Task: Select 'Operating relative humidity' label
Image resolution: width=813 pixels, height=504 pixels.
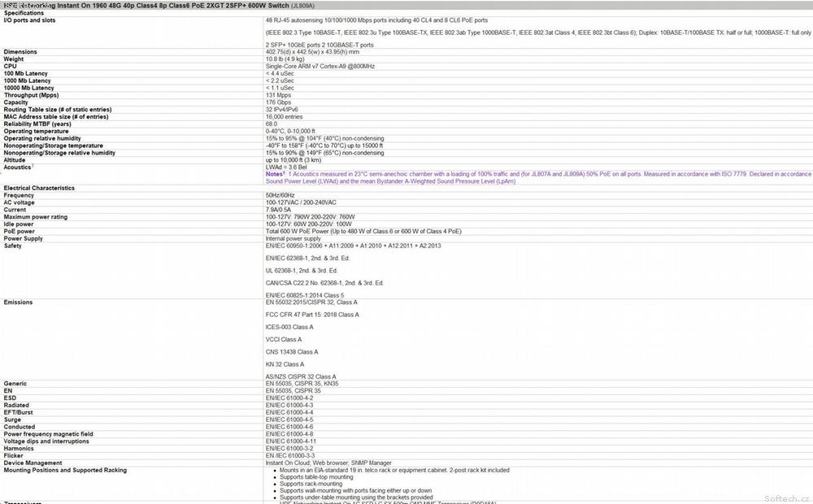Action: click(42, 139)
